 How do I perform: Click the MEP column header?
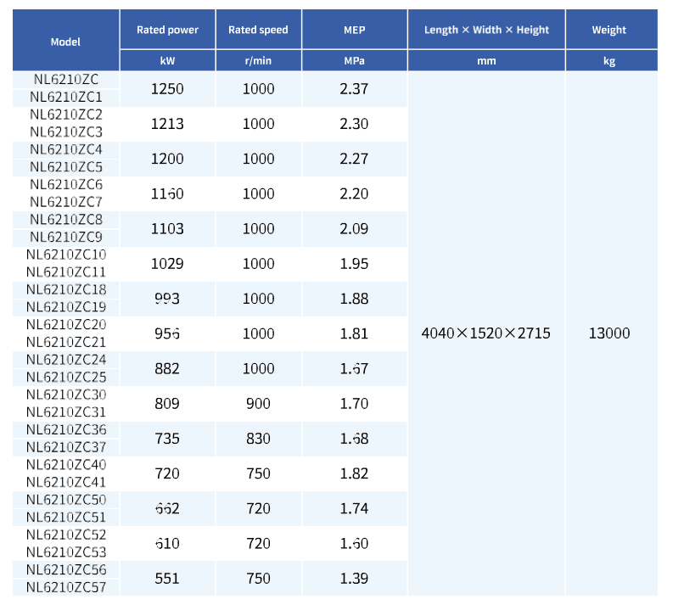tap(354, 30)
